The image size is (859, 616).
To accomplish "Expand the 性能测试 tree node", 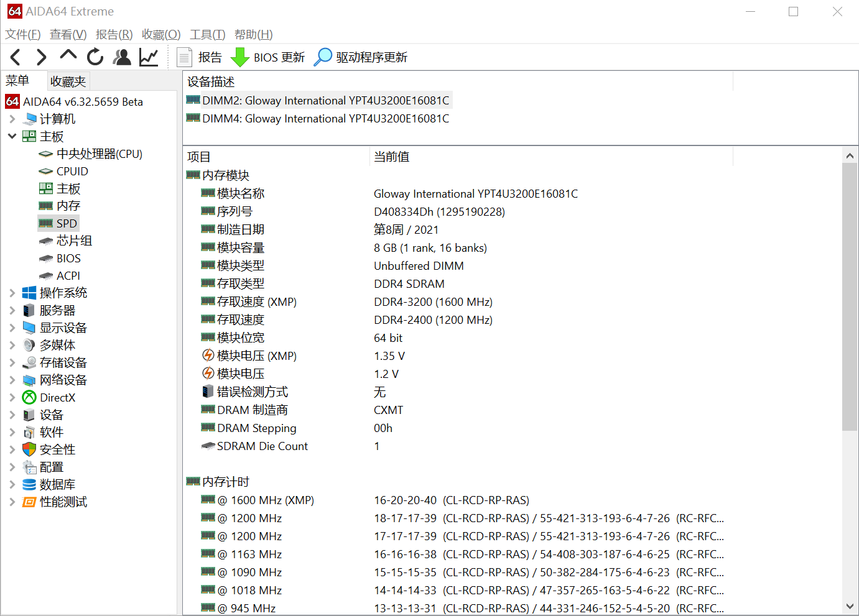I will [12, 502].
